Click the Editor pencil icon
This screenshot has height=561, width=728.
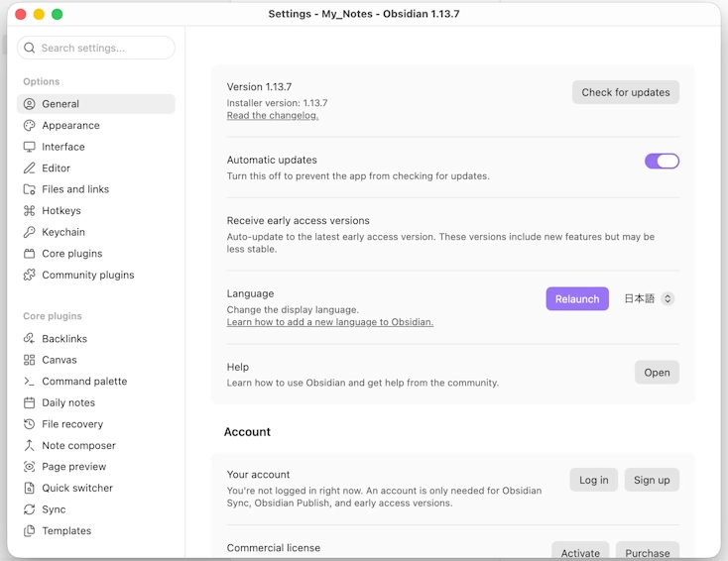[x=29, y=168]
